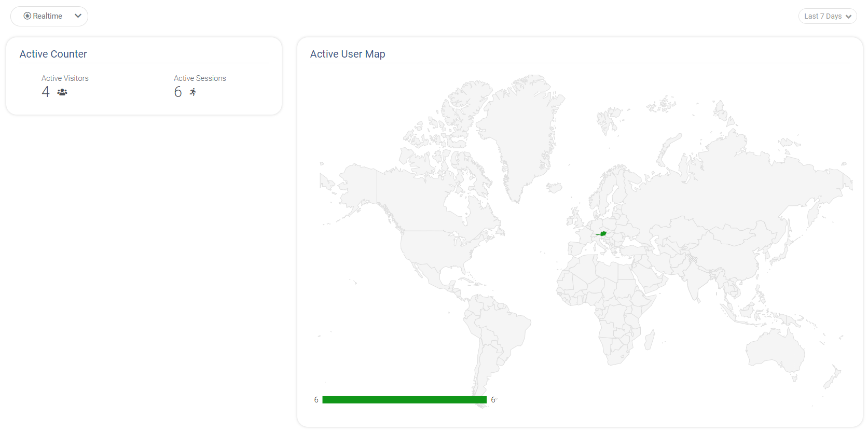Click the Active Visitors group icon
The height and width of the screenshot is (433, 868).
tap(62, 92)
